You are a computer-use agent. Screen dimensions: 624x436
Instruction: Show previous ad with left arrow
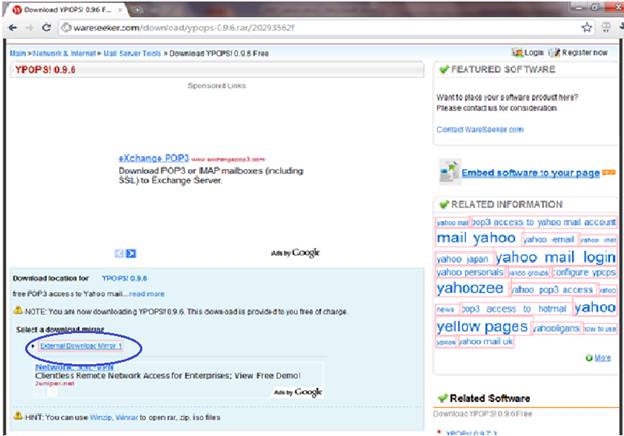click(x=119, y=253)
